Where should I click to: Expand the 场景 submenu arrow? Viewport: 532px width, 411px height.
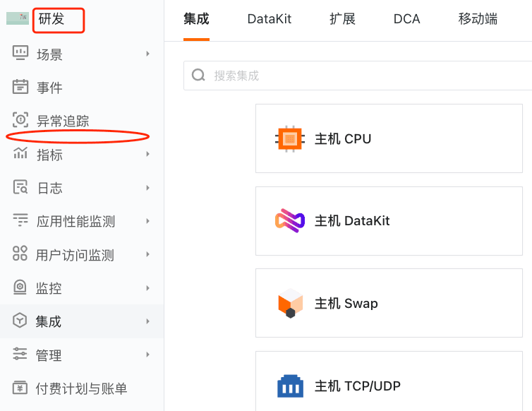147,54
